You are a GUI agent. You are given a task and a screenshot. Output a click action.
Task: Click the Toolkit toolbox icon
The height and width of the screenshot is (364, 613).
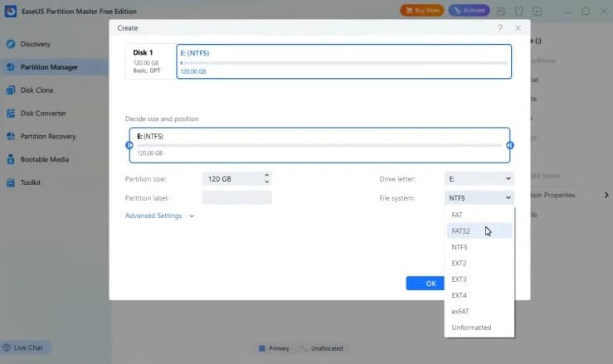pyautogui.click(x=11, y=182)
